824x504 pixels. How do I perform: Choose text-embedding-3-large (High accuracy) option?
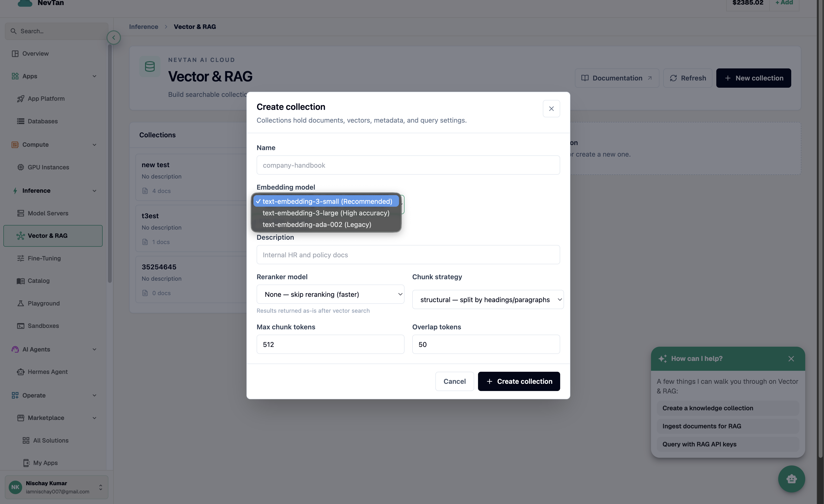[326, 213]
